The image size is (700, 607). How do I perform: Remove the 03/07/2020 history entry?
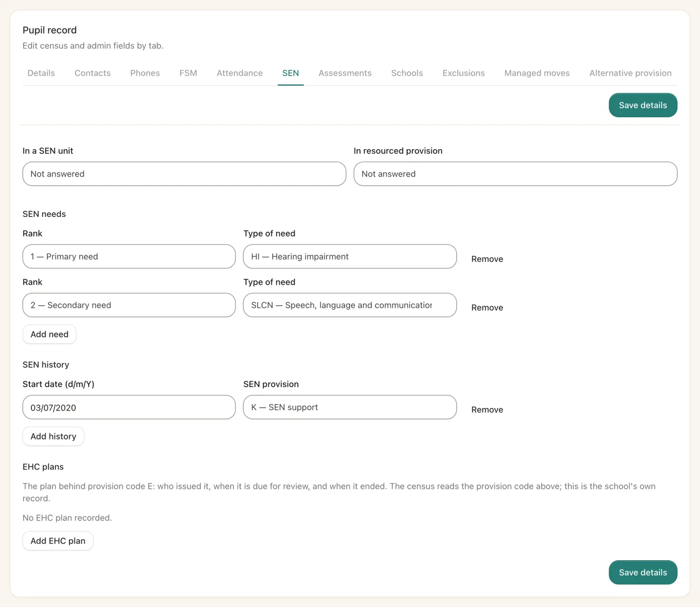coord(487,410)
